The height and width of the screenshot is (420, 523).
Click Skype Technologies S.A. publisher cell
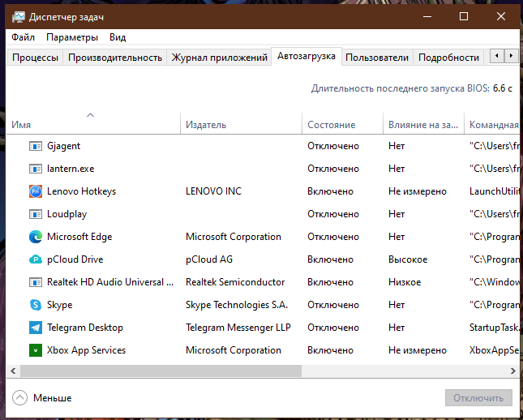point(237,305)
